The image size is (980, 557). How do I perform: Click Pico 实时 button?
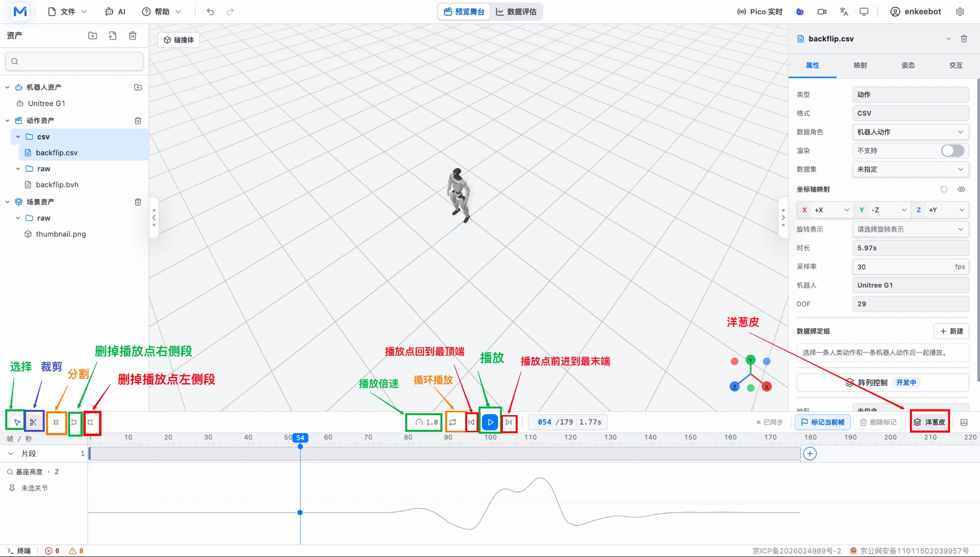point(760,11)
